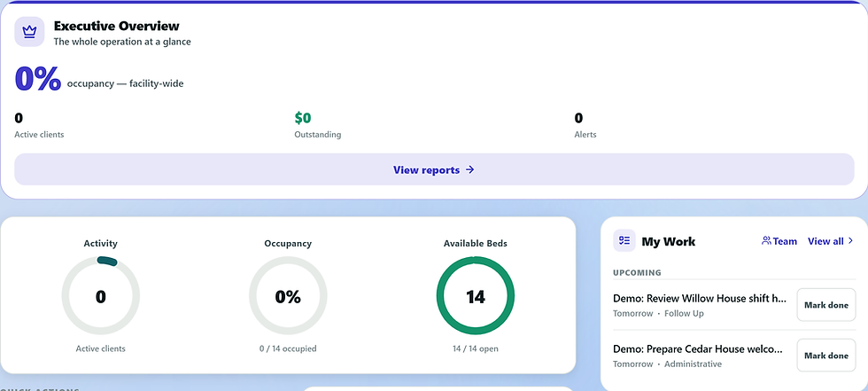Click the arrow in View reports
Screen dimensions: 868x391
(x=470, y=170)
